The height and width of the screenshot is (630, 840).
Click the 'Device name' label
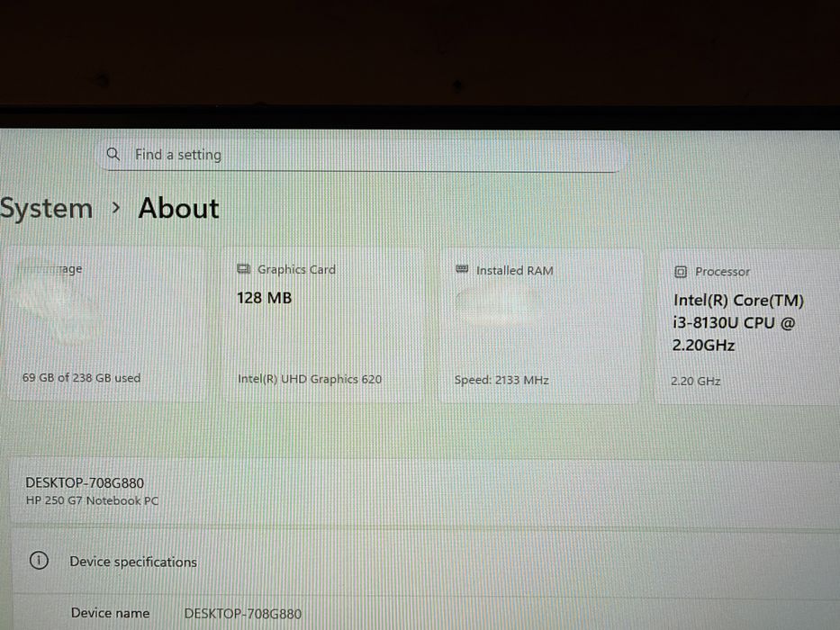click(111, 613)
